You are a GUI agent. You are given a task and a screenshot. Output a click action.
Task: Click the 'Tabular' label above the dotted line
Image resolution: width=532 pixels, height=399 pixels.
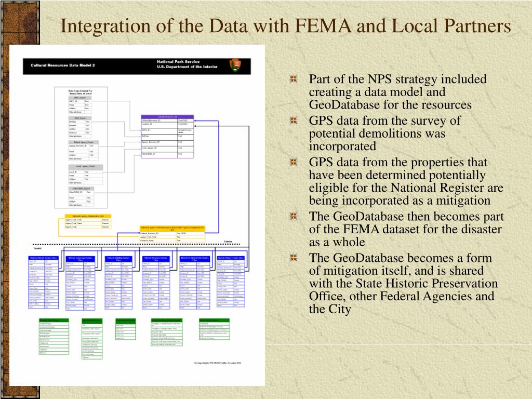point(228,242)
